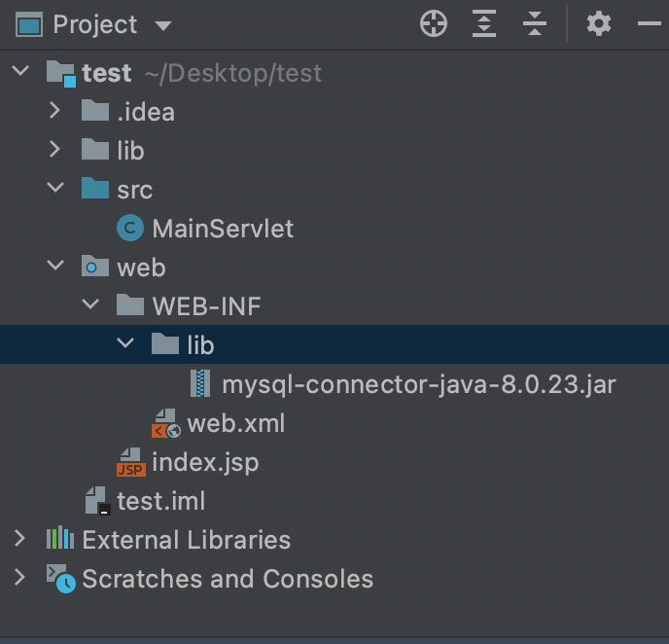Select the WEB-INF folder label
This screenshot has width=669, height=644.
coord(206,306)
